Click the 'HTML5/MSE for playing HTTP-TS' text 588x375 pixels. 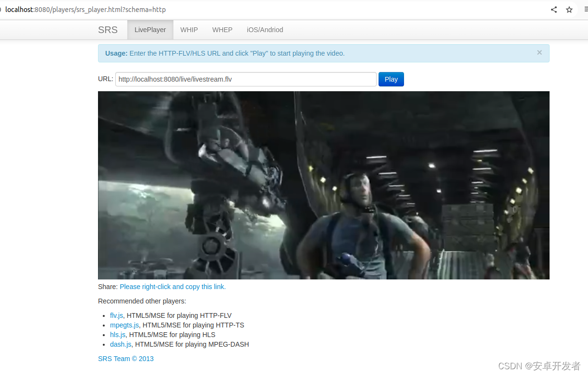tap(194, 325)
